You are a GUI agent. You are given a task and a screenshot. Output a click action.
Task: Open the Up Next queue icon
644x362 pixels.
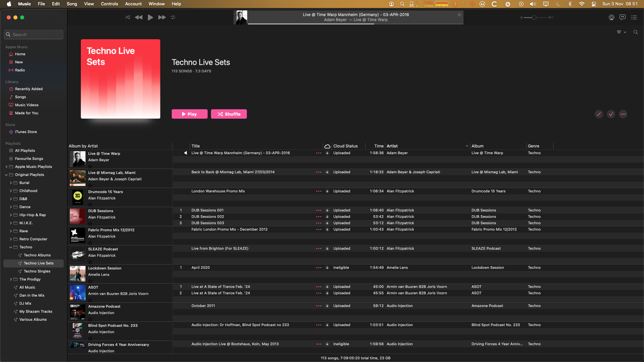(634, 17)
